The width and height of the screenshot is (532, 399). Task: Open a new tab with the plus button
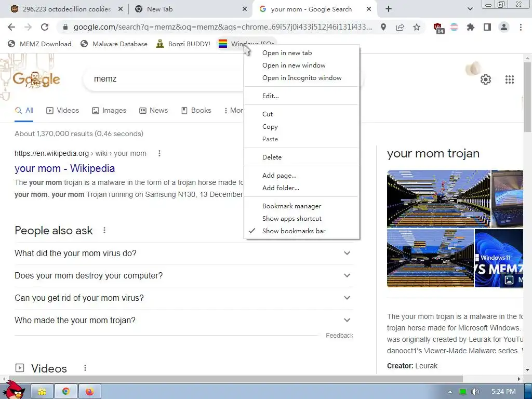click(x=389, y=9)
